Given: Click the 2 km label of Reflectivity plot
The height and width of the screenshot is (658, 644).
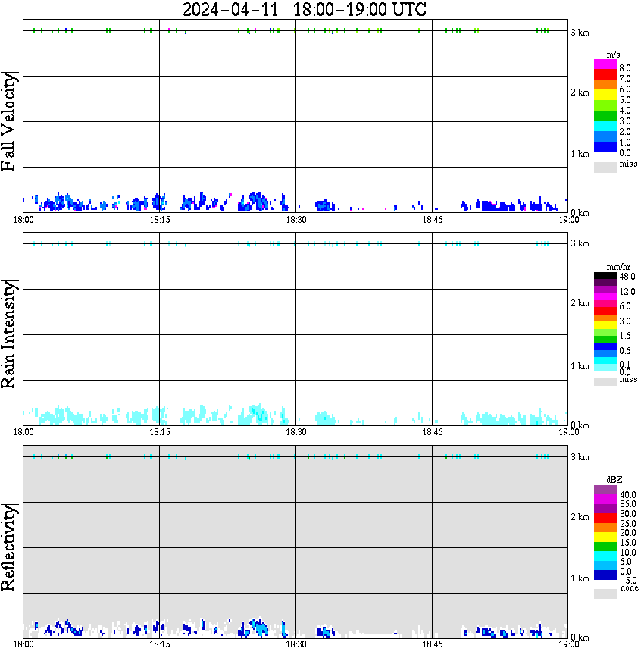Looking at the screenshot, I should pos(580,516).
